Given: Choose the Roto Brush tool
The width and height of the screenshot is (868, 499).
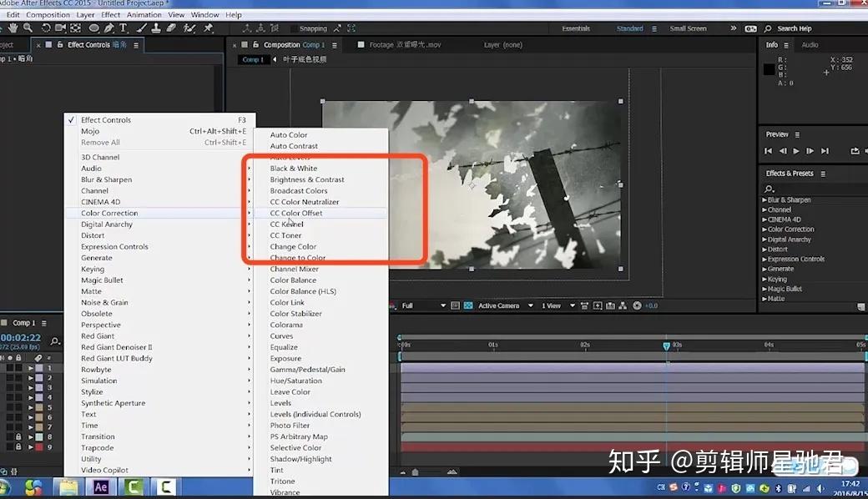Looking at the screenshot, I should coord(189,28).
